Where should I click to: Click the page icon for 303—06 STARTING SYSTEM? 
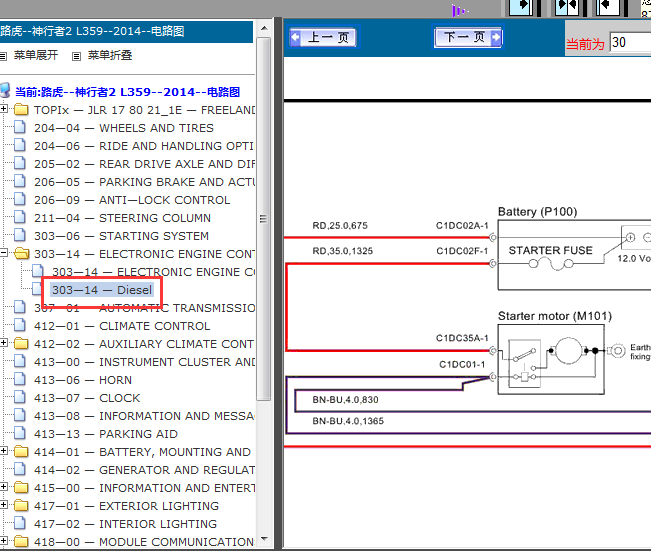pyautogui.click(x=20, y=235)
